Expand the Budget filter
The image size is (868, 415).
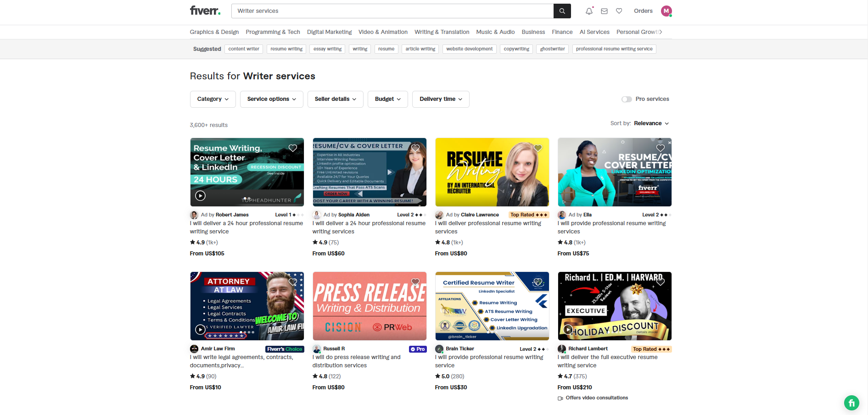coord(388,99)
